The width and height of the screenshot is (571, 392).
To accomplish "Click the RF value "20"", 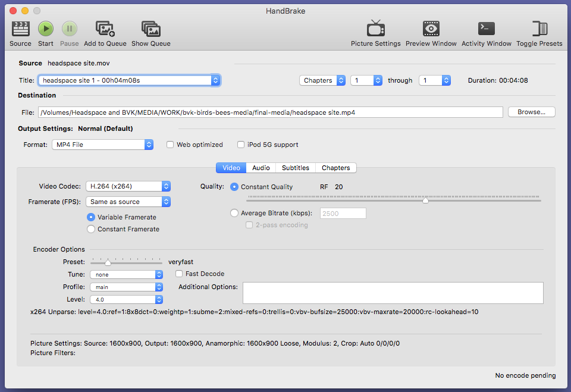I will [338, 187].
